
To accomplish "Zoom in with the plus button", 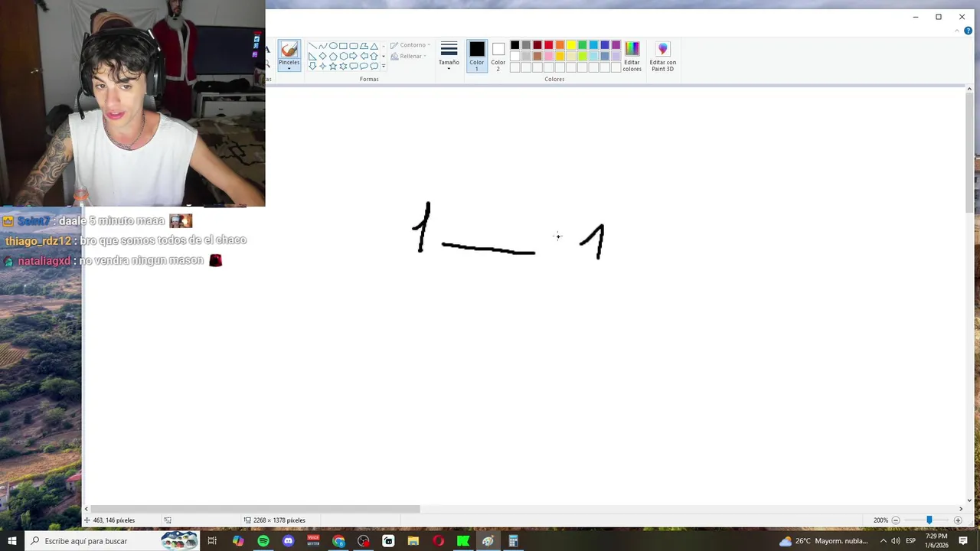I will click(958, 520).
